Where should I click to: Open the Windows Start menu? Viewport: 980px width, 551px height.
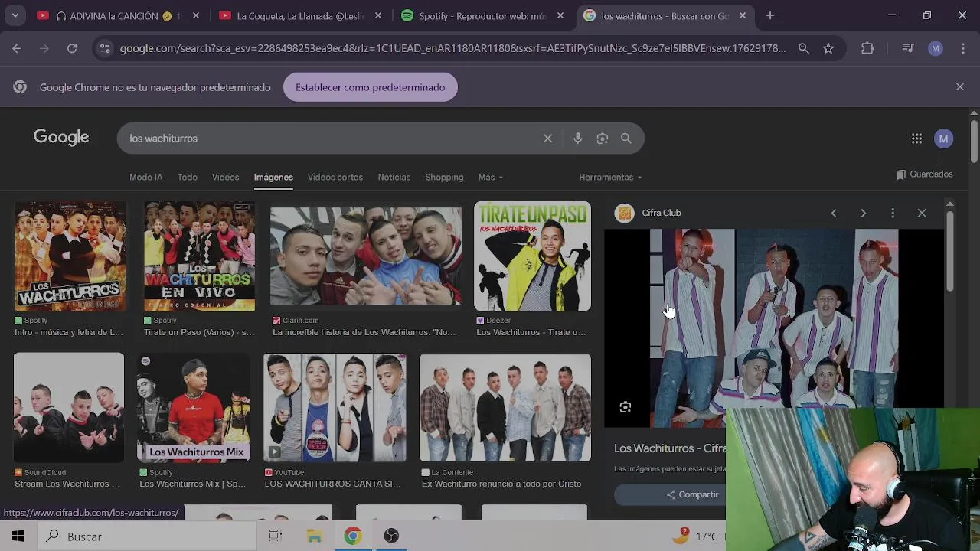click(18, 536)
